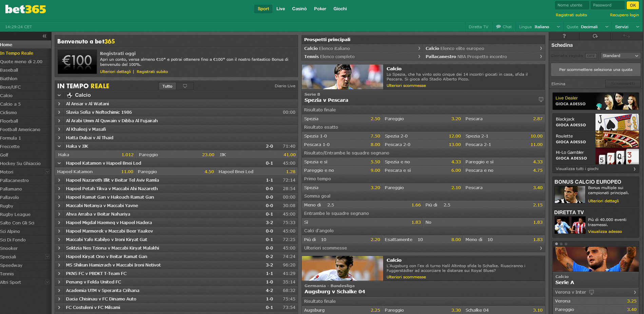The width and height of the screenshot is (644, 314).
Task: Open Pallacanestro in the sidebar
Action: (25, 181)
